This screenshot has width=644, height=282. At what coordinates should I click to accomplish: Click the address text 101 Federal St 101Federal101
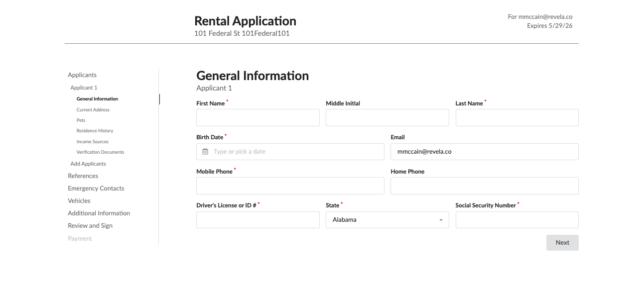pyautogui.click(x=242, y=34)
